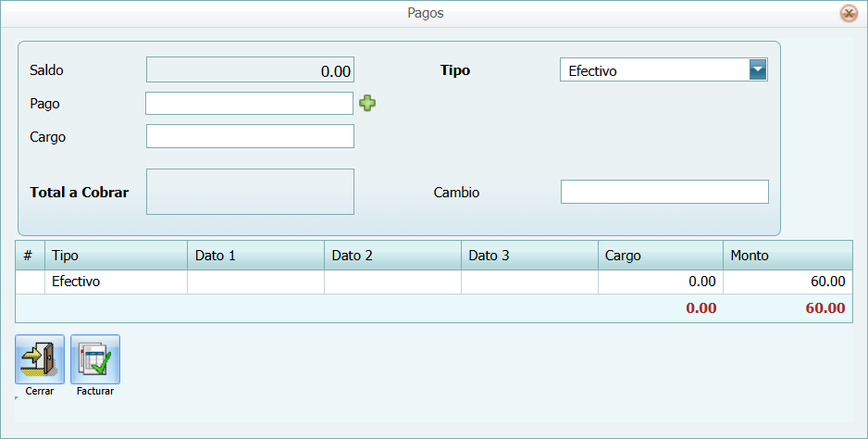Expand the Tipo dropdown arrow
Image resolution: width=868 pixels, height=439 pixels.
[x=758, y=70]
